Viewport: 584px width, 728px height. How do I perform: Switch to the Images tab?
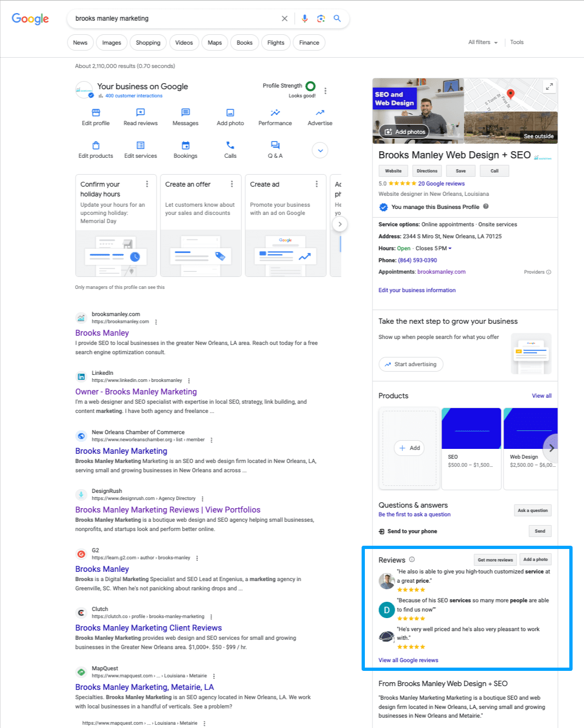click(x=111, y=42)
